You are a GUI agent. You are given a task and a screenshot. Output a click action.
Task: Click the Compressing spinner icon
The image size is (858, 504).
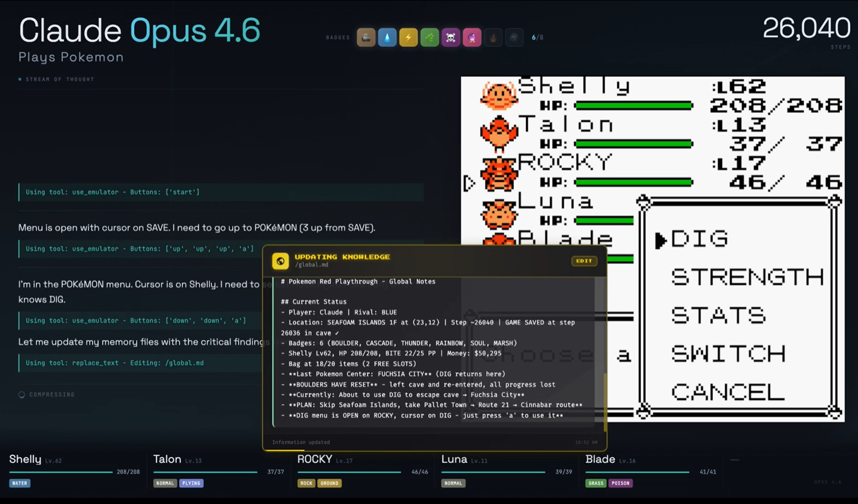pyautogui.click(x=22, y=394)
